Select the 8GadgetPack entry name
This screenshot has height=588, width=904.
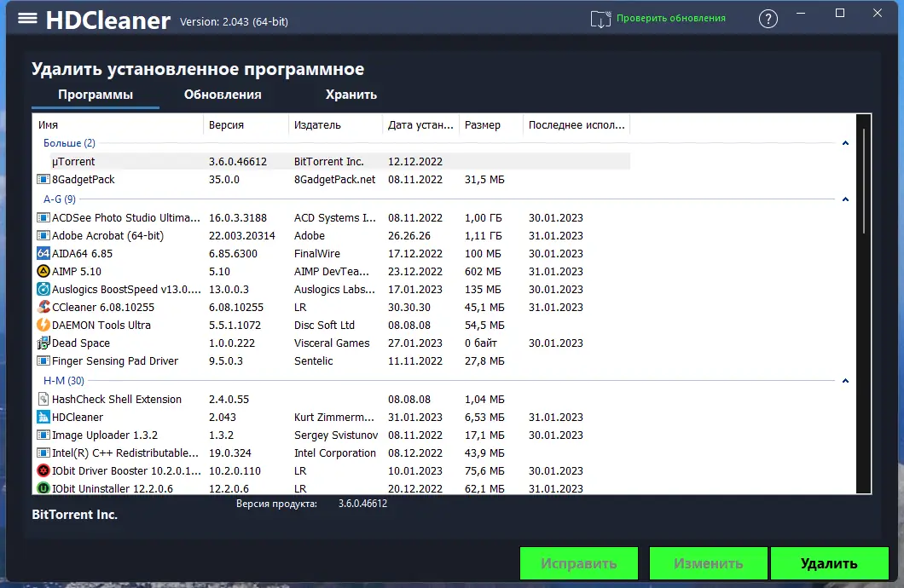(x=84, y=179)
